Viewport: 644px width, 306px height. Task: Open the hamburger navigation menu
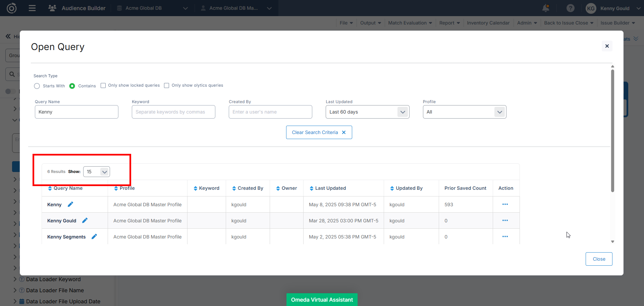pos(32,8)
